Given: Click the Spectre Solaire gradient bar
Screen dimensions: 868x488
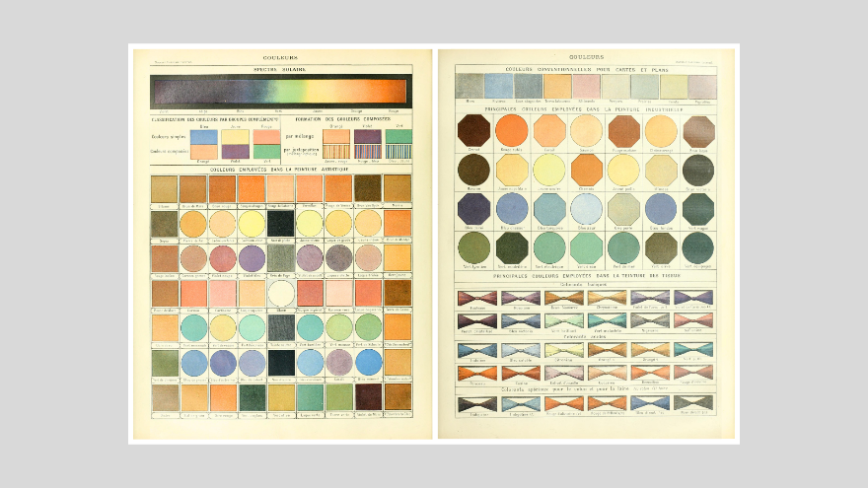Looking at the screenshot, I should [281, 92].
